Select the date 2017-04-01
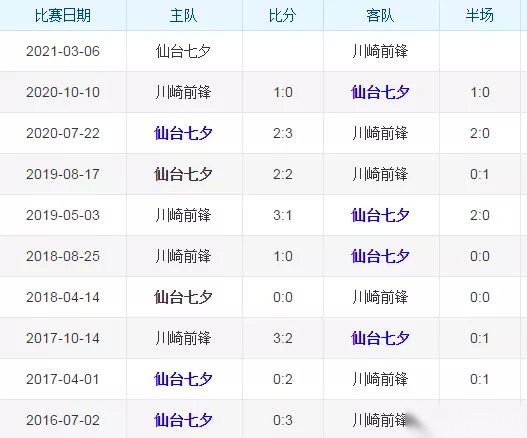 63,380
